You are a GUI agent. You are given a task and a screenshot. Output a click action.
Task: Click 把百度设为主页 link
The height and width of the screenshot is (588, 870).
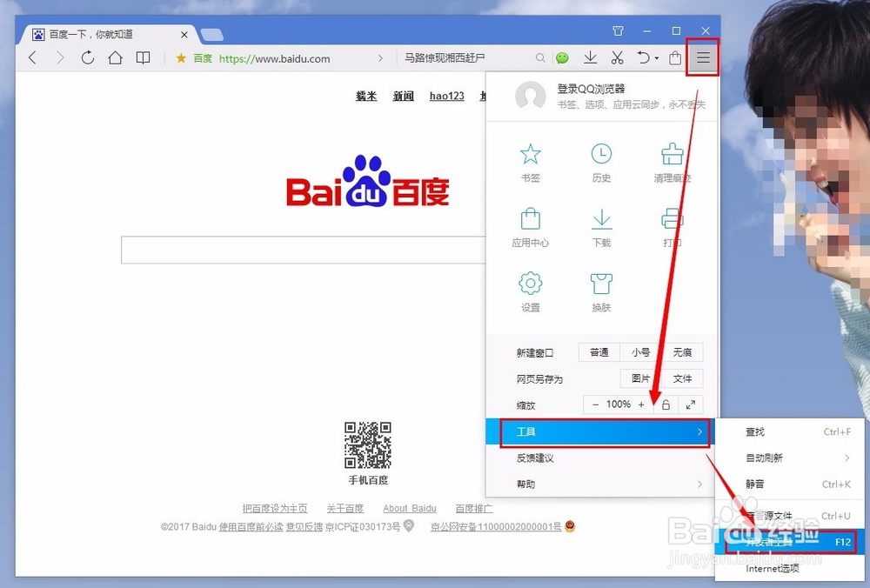click(275, 508)
